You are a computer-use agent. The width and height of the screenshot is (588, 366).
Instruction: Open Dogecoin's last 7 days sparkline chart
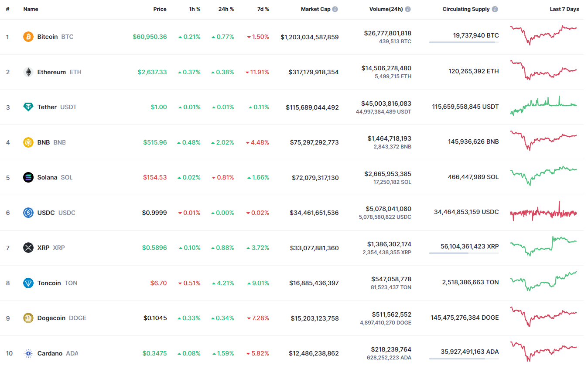click(x=544, y=316)
